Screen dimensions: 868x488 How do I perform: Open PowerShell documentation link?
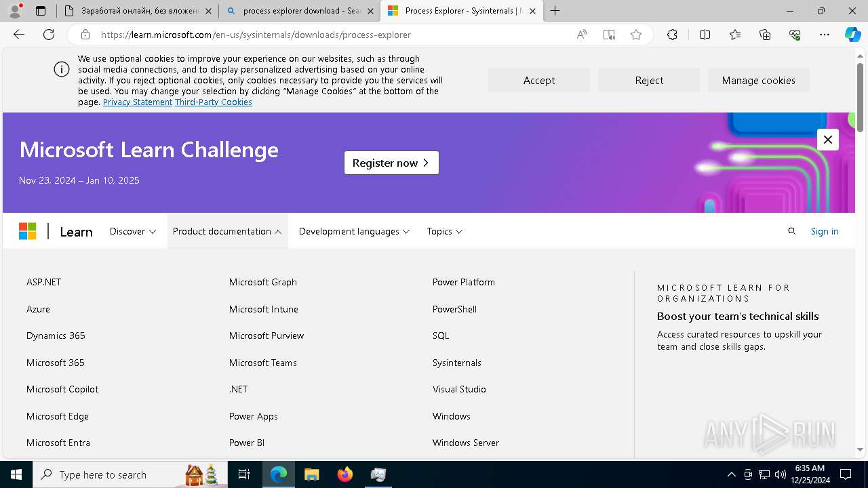tap(454, 309)
